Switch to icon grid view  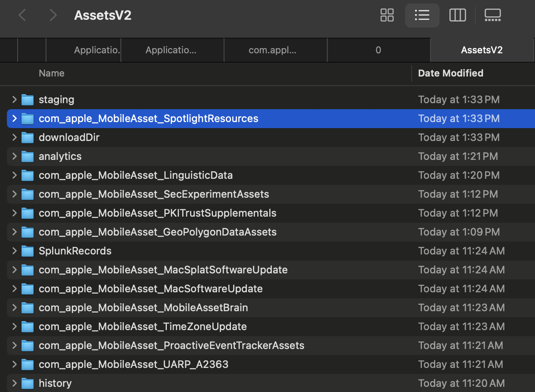(387, 15)
